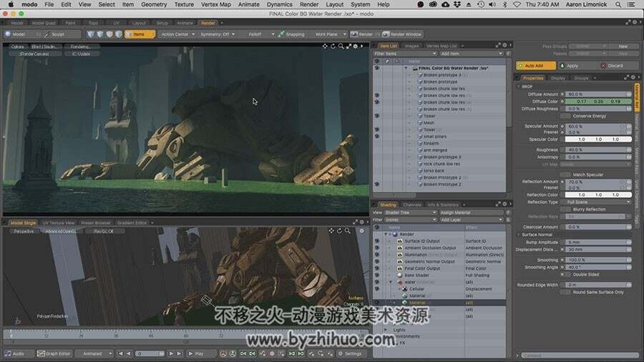Open the Add Layer dropdown
644x362 pixels.
coord(472,220)
